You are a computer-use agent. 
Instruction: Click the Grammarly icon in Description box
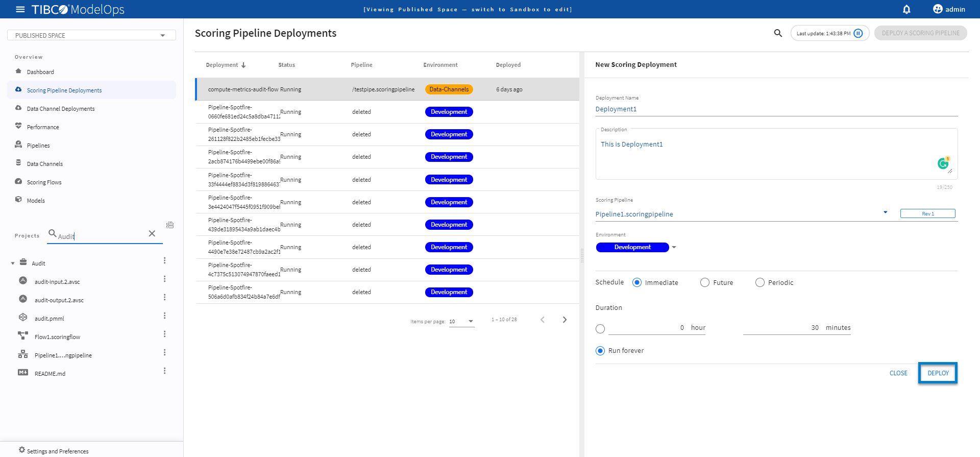943,163
